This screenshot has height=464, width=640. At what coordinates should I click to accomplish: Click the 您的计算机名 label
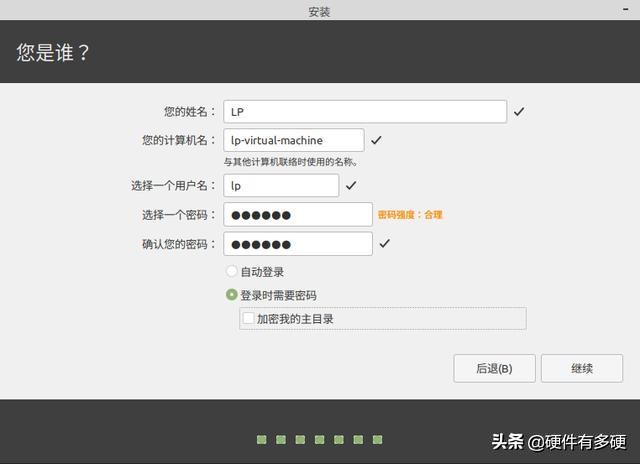179,140
